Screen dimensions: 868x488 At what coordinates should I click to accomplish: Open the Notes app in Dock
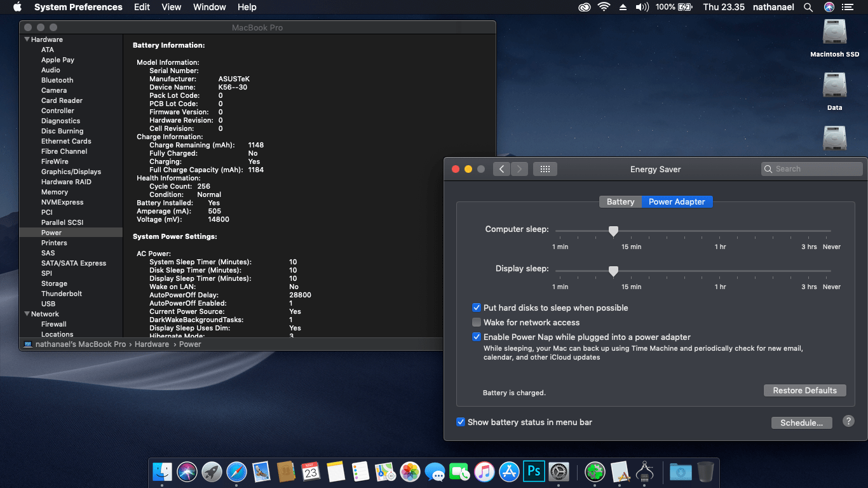click(x=336, y=471)
